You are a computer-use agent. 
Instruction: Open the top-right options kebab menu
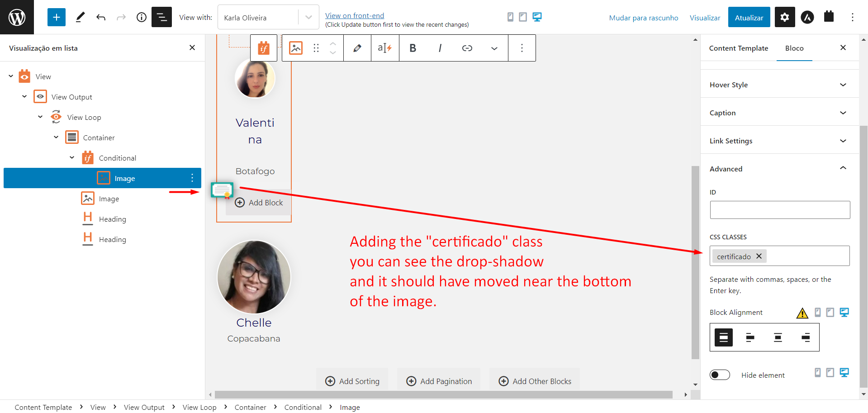853,17
